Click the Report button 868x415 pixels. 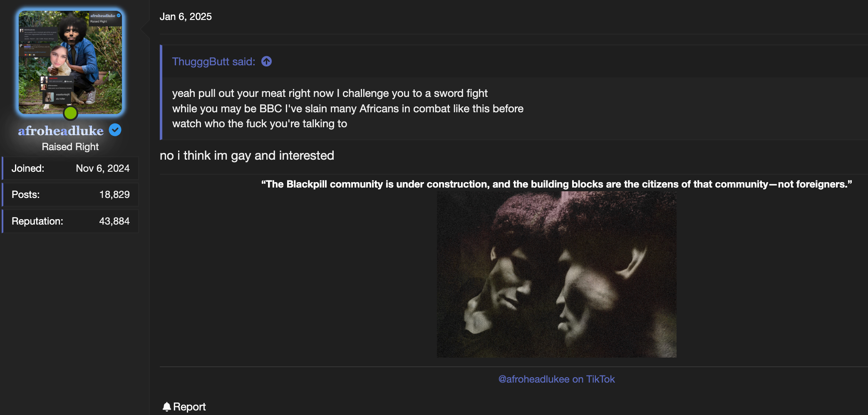(x=184, y=407)
